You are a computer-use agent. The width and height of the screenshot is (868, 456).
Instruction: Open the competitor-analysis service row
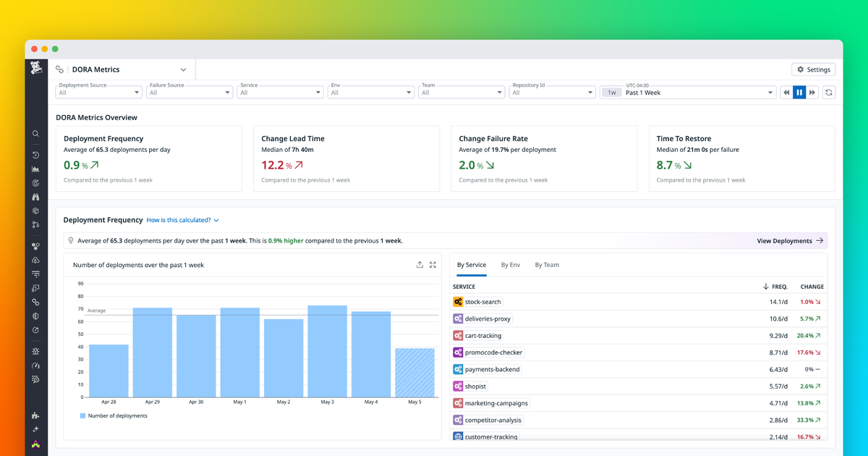coord(639,420)
